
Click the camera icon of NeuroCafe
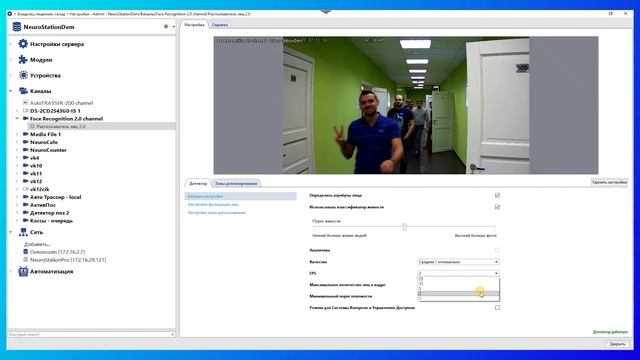(26, 142)
